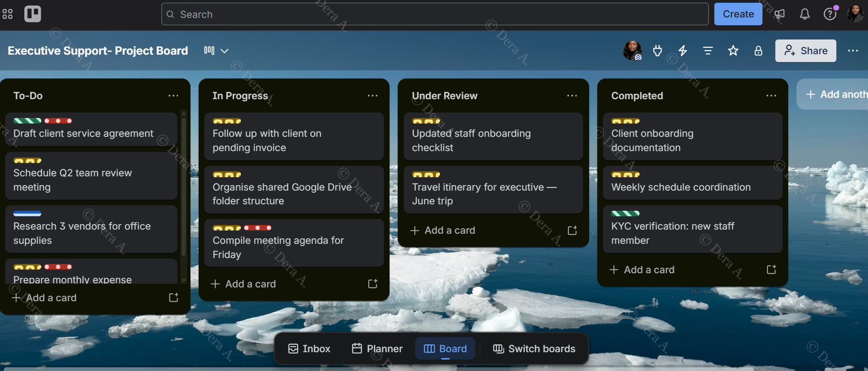The width and height of the screenshot is (868, 371).
Task: Open Follow up with client on pending invoice
Action: click(294, 136)
